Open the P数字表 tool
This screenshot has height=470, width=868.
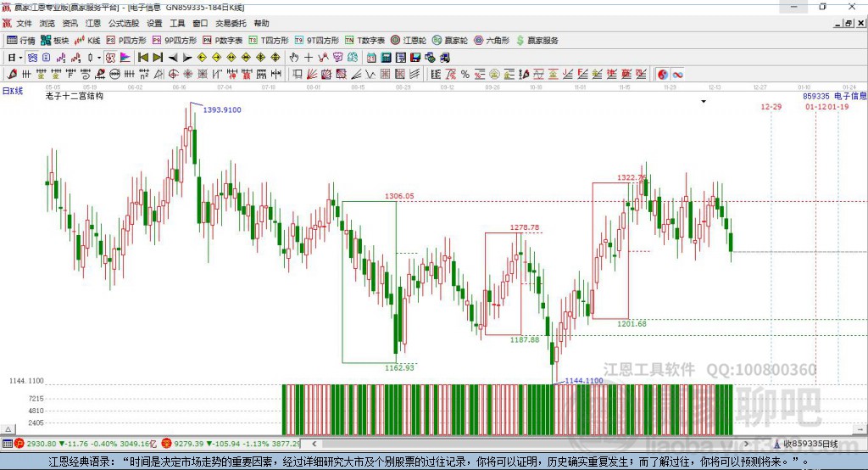pyautogui.click(x=222, y=41)
